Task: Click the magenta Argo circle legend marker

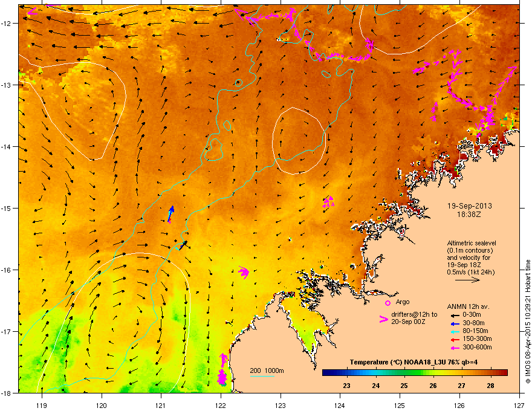Action: tap(388, 303)
